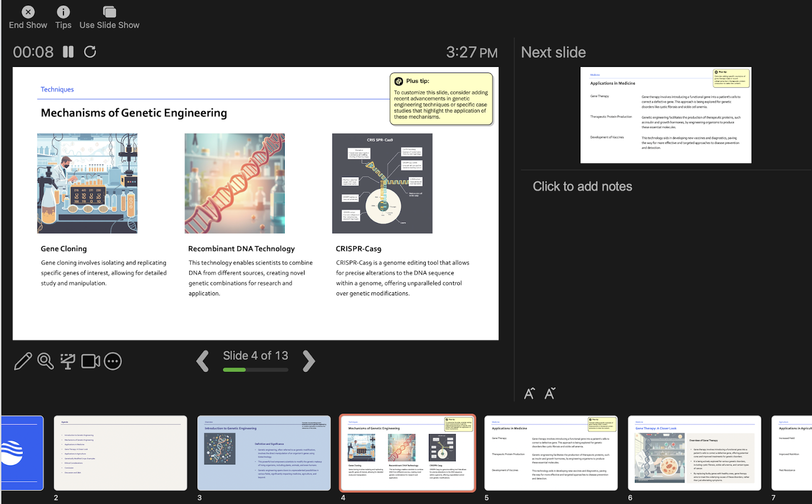This screenshot has width=812, height=504.
Task: Click to add notes field
Action: 582,186
